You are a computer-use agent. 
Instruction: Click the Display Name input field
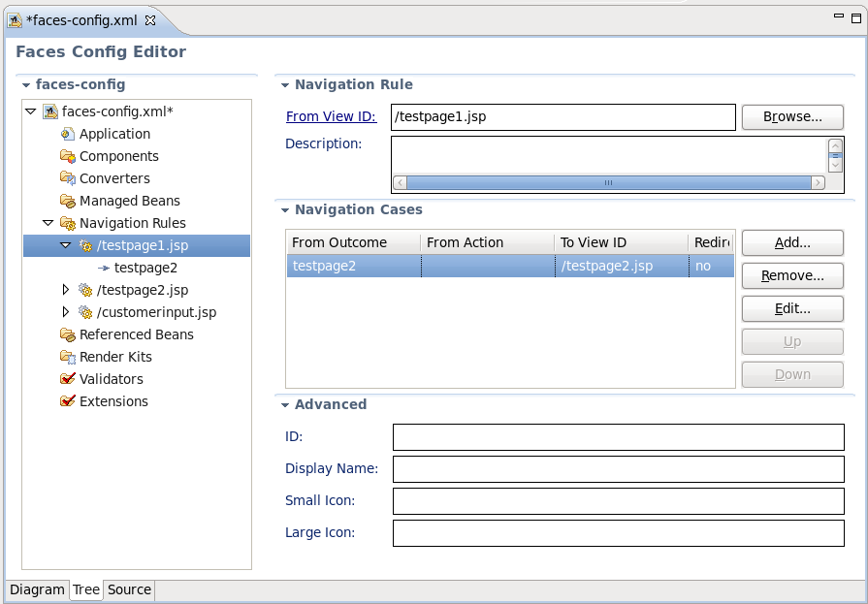pyautogui.click(x=618, y=469)
